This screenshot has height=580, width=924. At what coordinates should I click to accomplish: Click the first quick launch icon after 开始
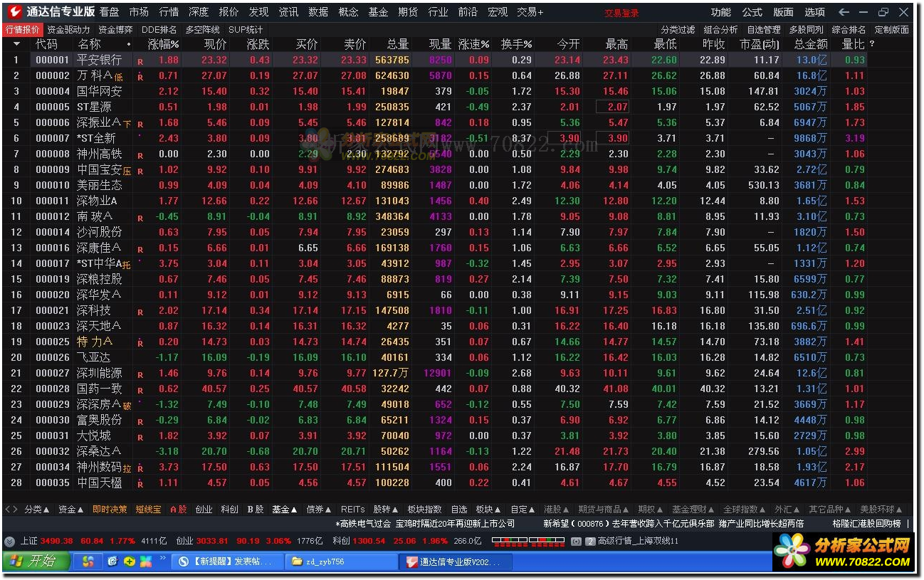pos(88,561)
